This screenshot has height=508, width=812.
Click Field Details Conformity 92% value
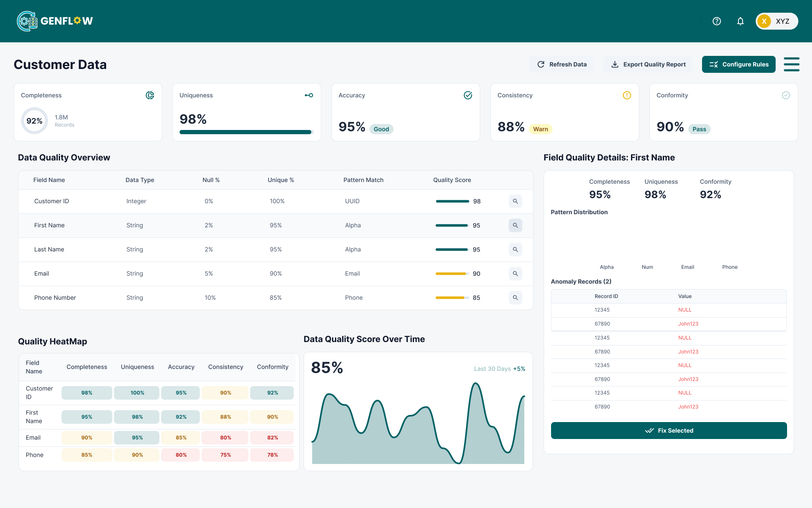click(710, 195)
